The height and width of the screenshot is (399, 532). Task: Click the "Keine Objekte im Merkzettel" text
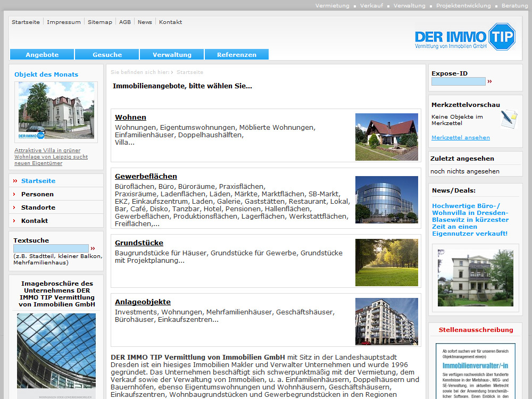click(x=457, y=120)
